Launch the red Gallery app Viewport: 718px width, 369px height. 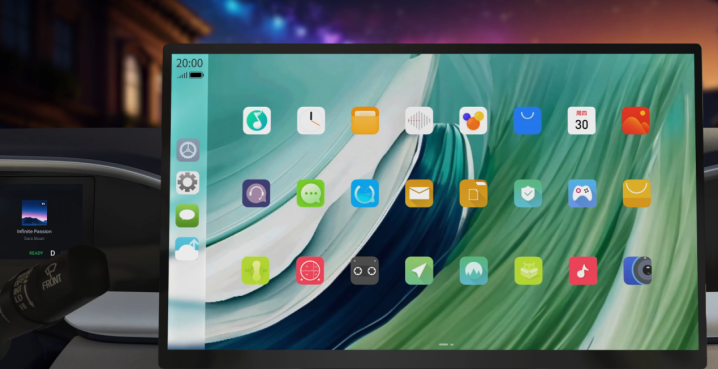coord(636,120)
